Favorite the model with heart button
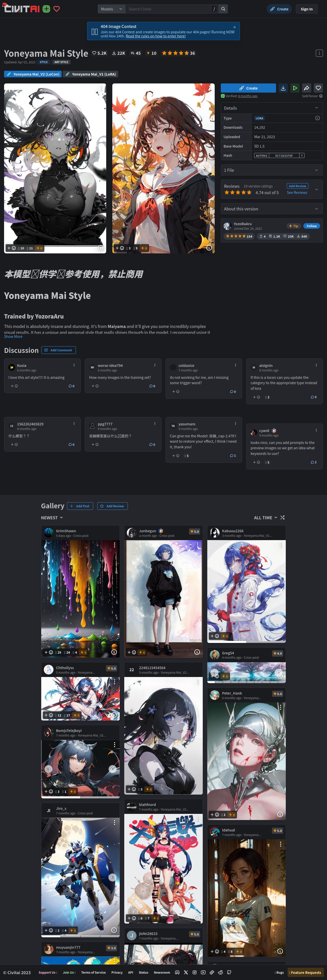The width and height of the screenshot is (327, 980). point(318,88)
